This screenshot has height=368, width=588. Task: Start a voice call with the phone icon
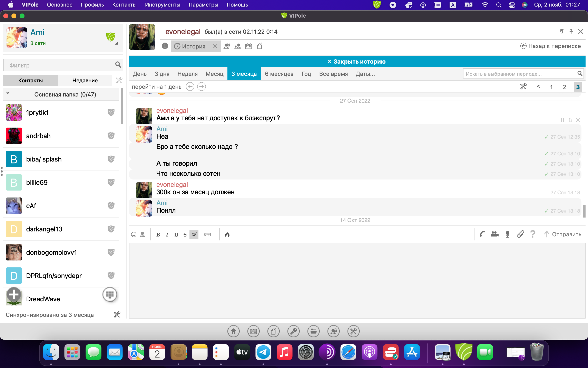482,234
